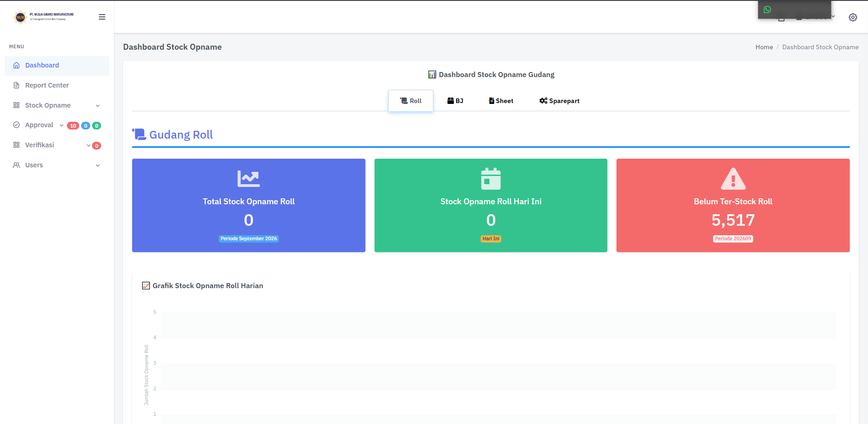This screenshot has width=868, height=424.
Task: Click the chart icon on Total Stock Opname card
Action: click(x=249, y=178)
